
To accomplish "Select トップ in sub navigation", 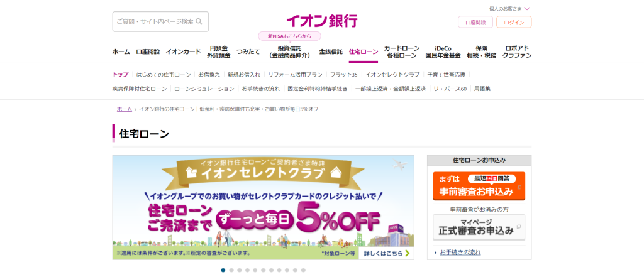I will [120, 75].
